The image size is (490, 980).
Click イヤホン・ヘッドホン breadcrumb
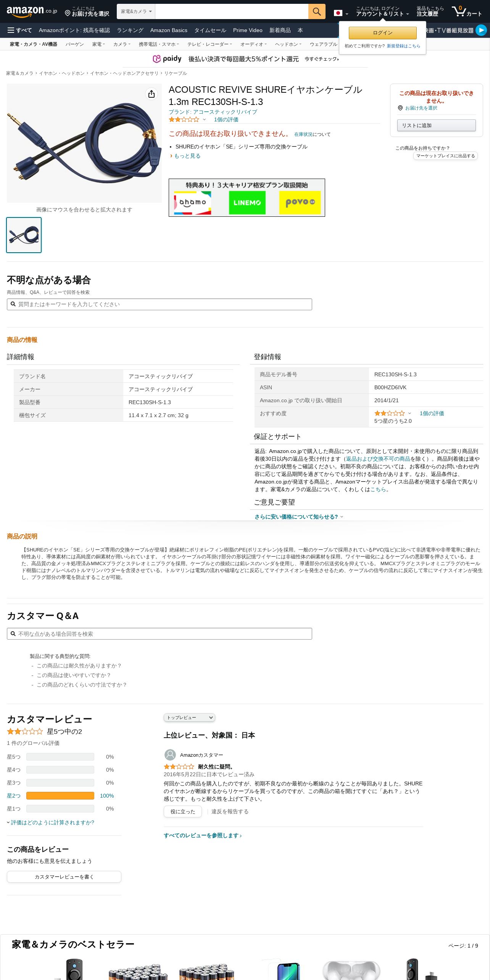62,73
